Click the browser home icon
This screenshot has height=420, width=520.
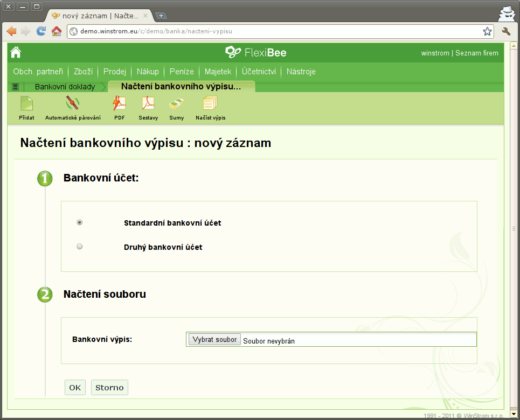coord(57,31)
